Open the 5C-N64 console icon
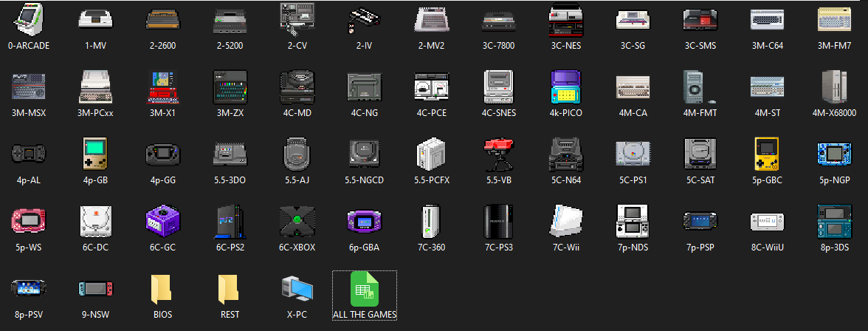The image size is (868, 331). (x=565, y=154)
